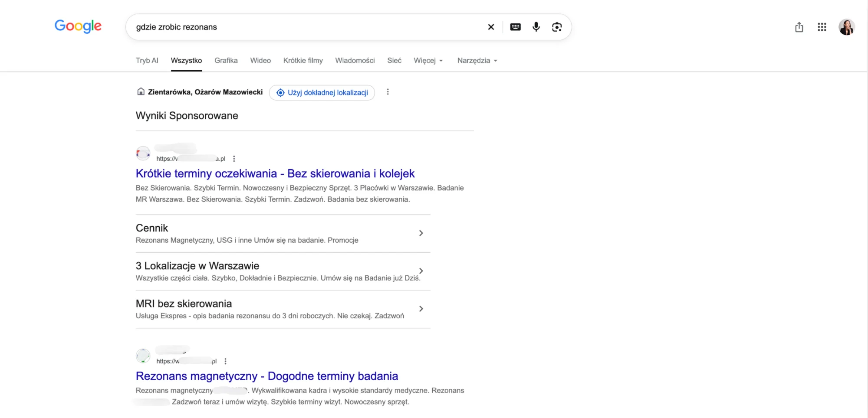The height and width of the screenshot is (418, 868).
Task: Open three-dot options of first sponsored result
Action: tap(234, 159)
